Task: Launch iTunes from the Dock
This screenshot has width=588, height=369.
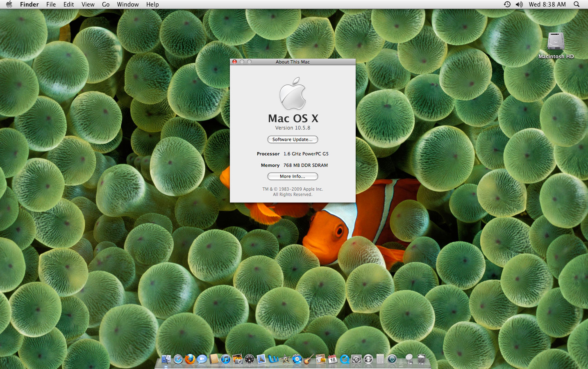Action: (226, 359)
